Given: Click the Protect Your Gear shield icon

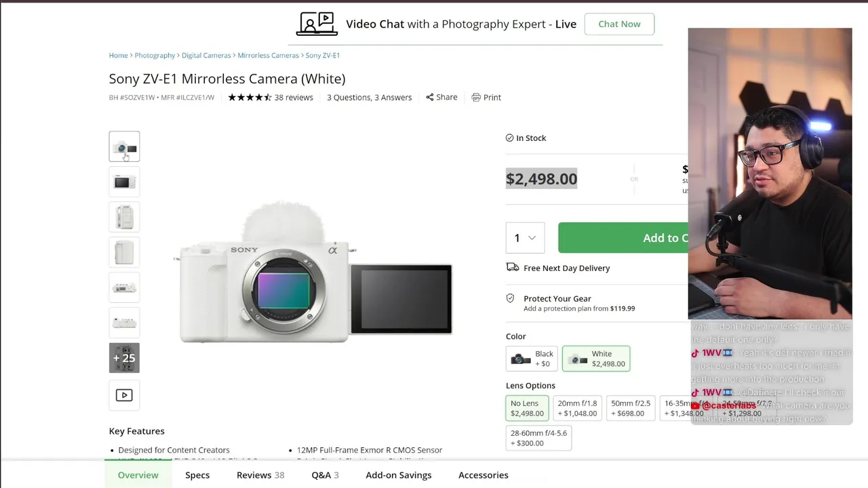Looking at the screenshot, I should point(511,299).
